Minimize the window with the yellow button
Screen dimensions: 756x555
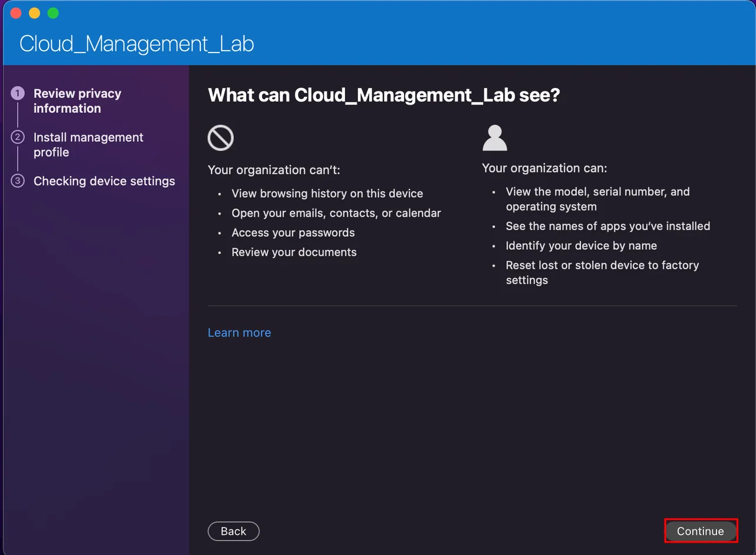click(34, 13)
